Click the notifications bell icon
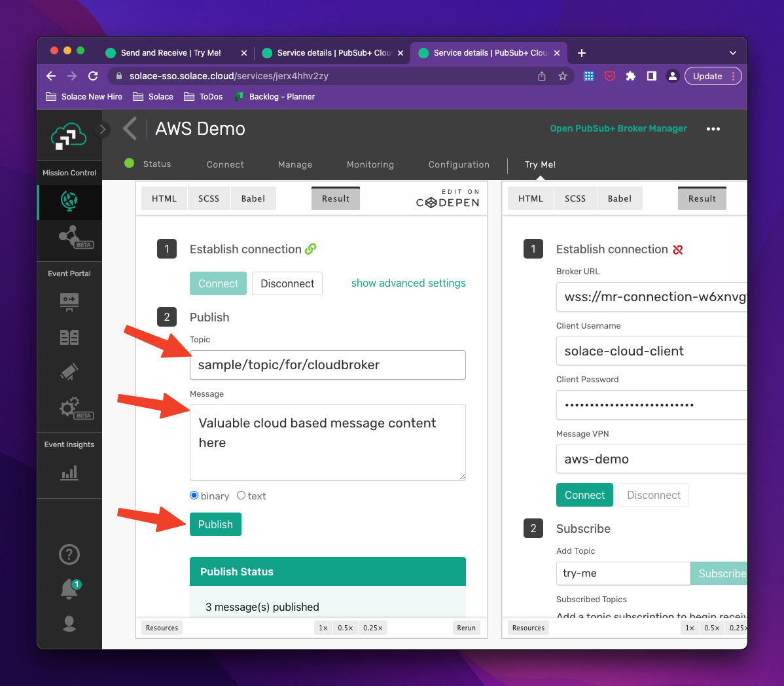This screenshot has width=784, height=686. coord(69,588)
